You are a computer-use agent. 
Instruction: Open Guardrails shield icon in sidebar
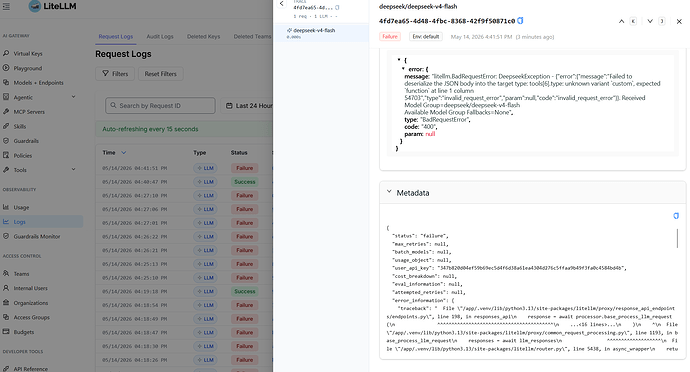(x=6, y=141)
